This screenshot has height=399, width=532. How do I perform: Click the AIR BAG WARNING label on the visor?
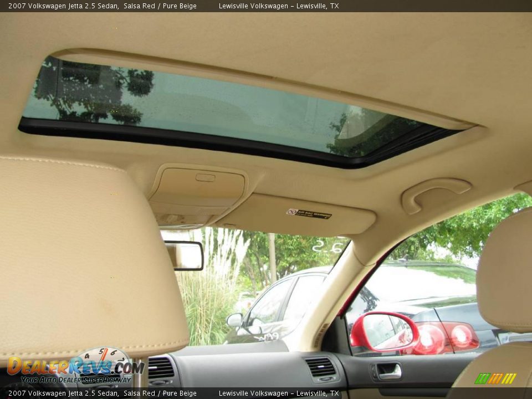309,214
